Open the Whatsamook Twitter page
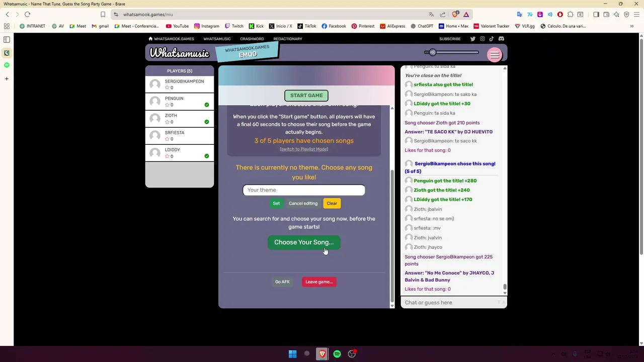 [x=473, y=39]
